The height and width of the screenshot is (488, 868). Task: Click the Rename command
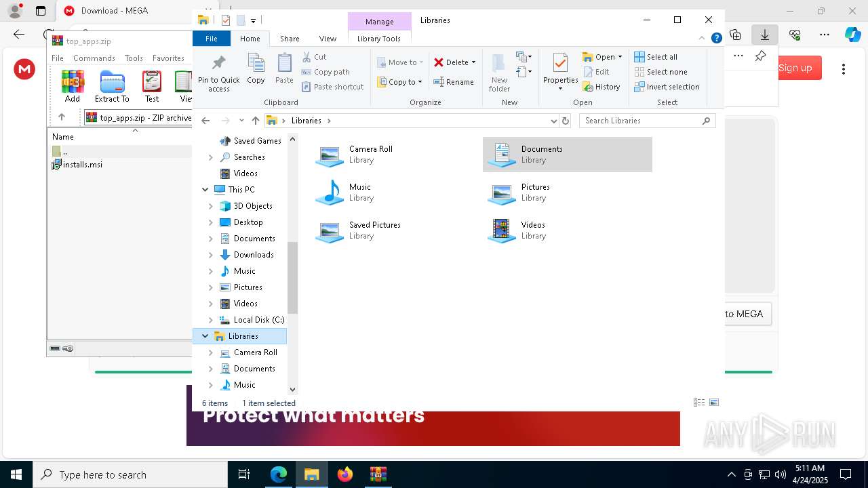tap(454, 82)
